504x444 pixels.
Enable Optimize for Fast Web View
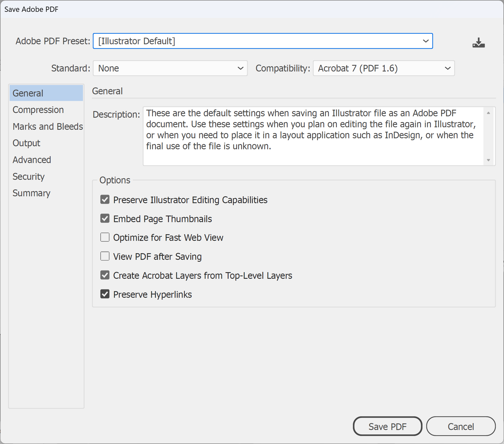tap(105, 237)
